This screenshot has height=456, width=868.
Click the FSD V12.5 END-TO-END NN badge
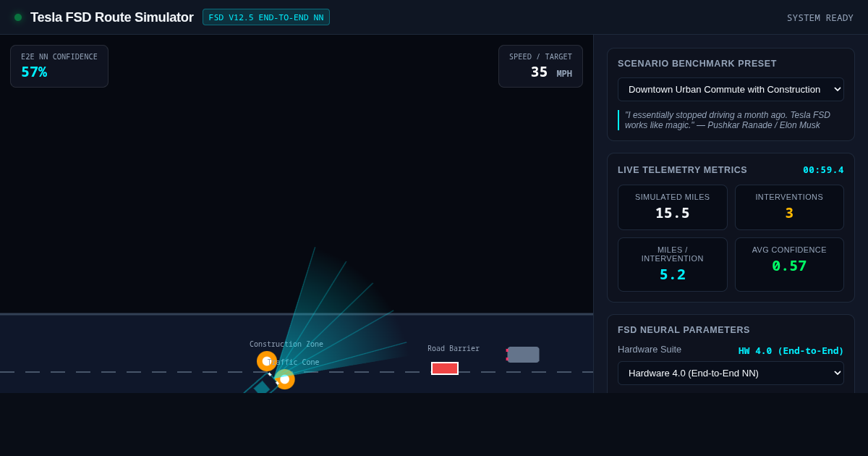point(266,17)
